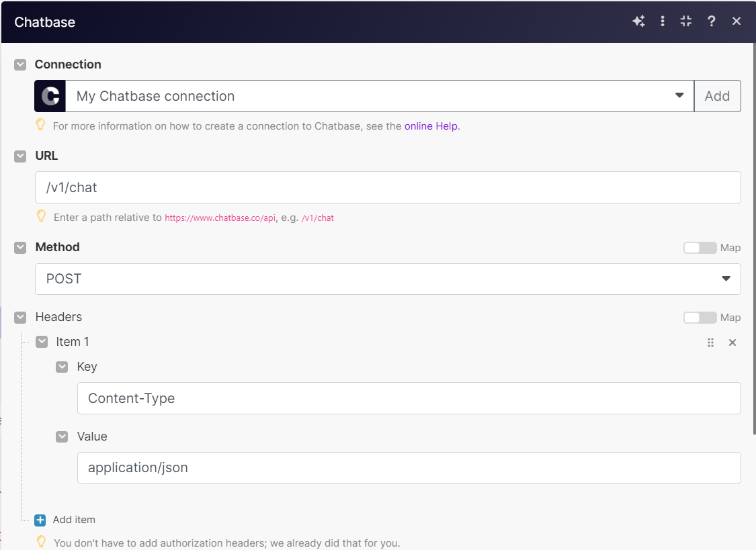This screenshot has height=550, width=756.
Task: Toggle the Map switch for Method
Action: pos(700,248)
